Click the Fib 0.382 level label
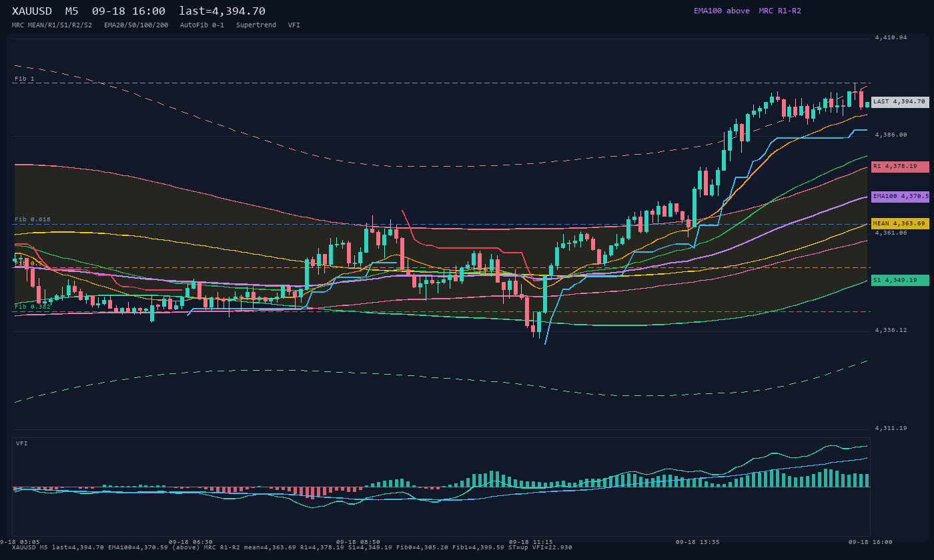934x560 pixels. (33, 307)
